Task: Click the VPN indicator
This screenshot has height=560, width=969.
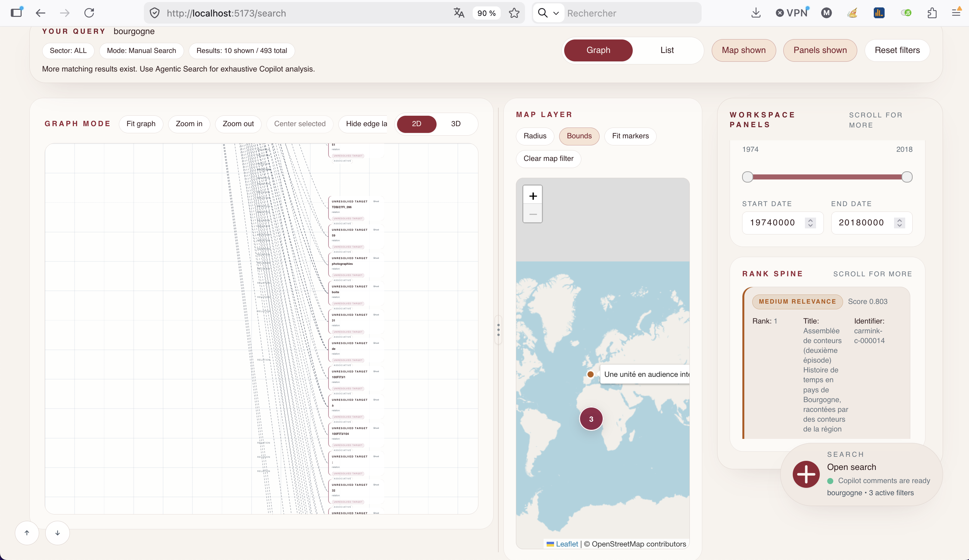Action: (x=792, y=13)
